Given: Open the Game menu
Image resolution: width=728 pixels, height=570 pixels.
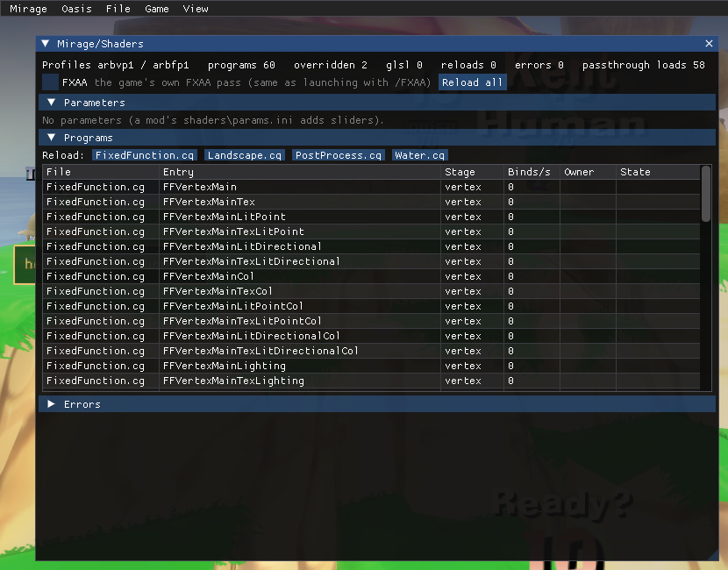Looking at the screenshot, I should [x=156, y=9].
